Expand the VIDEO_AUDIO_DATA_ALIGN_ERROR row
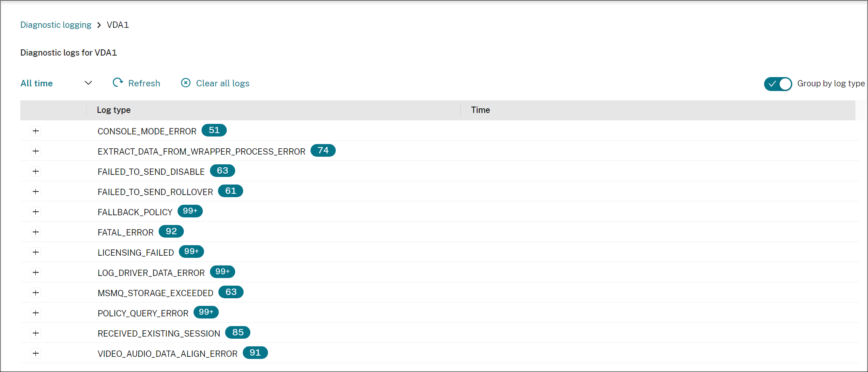Viewport: 868px width, 372px height. click(36, 353)
